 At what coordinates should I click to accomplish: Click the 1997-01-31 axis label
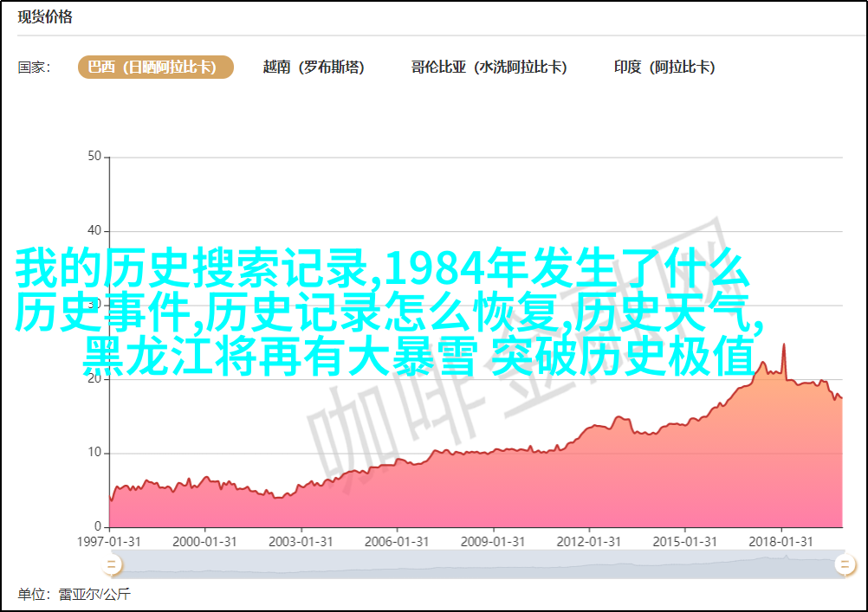(x=108, y=541)
